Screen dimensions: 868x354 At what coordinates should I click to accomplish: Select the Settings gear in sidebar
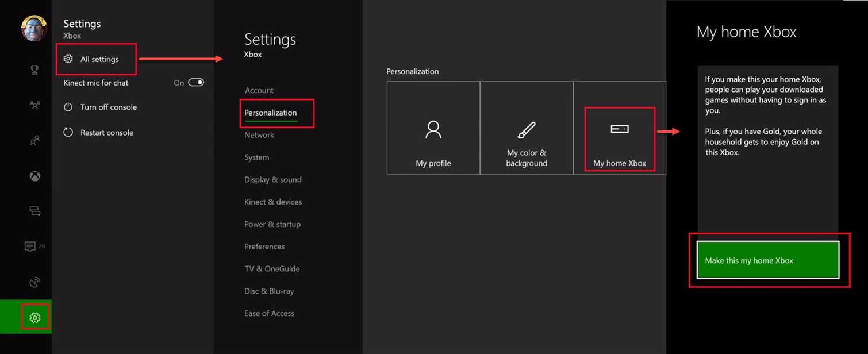click(35, 317)
